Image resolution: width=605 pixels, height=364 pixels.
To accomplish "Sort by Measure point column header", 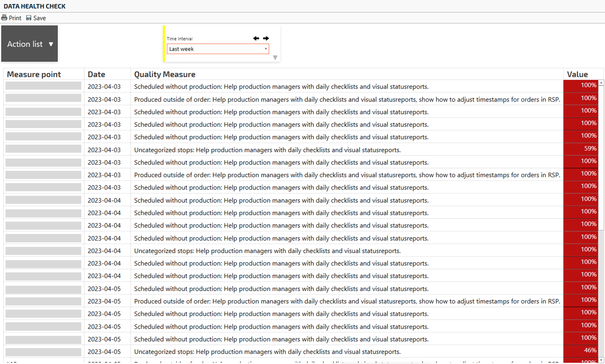I will (x=34, y=74).
